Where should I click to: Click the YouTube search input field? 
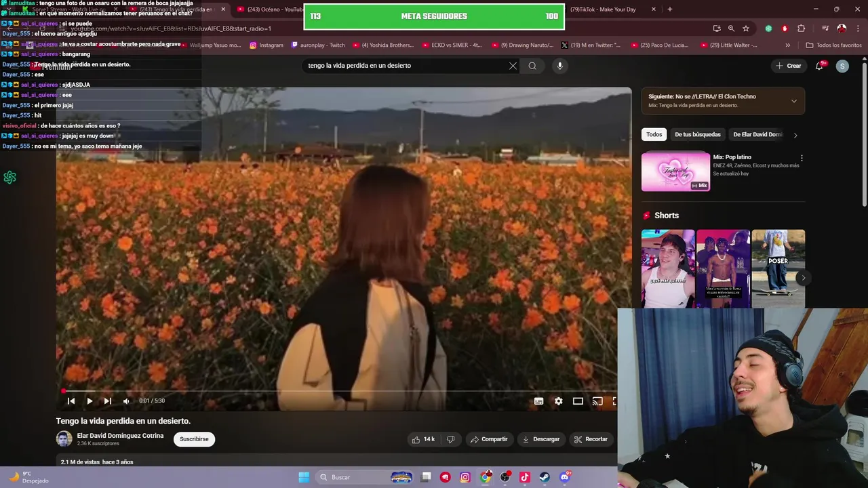407,66
